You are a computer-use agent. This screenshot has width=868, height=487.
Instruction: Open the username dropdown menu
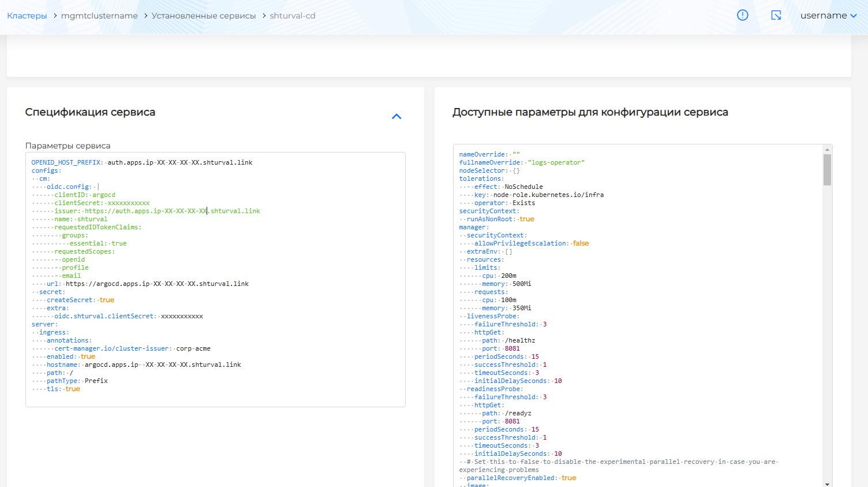click(x=828, y=16)
